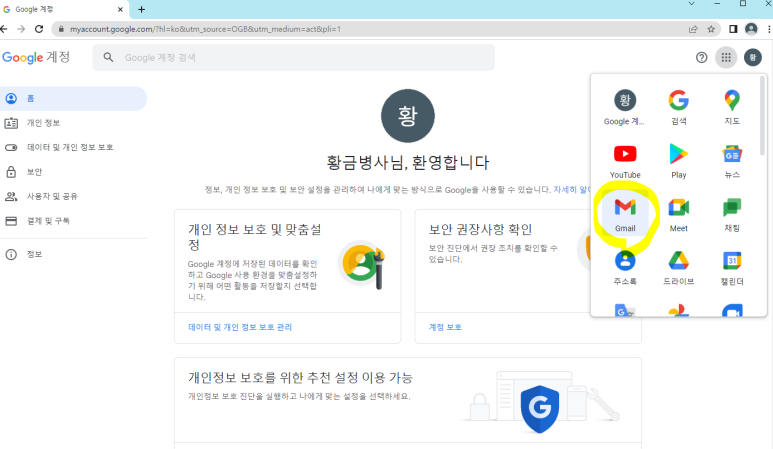Open YouTube in the apps panel
The width and height of the screenshot is (773, 449).
point(625,161)
